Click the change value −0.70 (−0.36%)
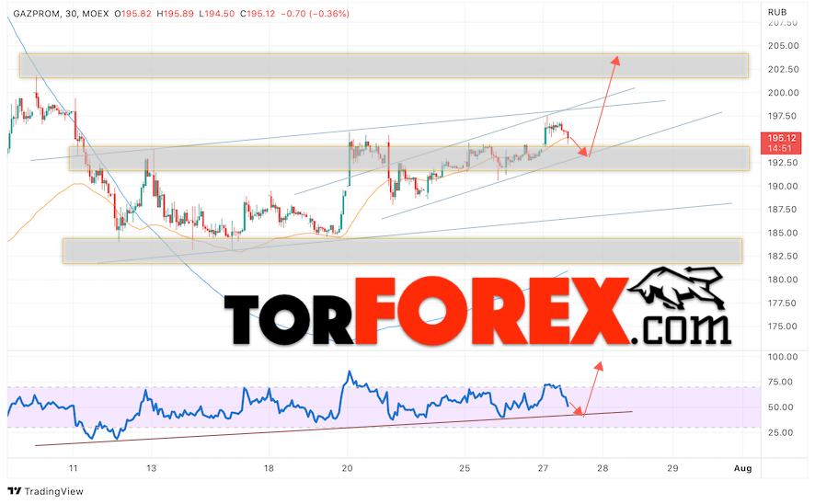The height and width of the screenshot is (504, 815). coord(315,14)
